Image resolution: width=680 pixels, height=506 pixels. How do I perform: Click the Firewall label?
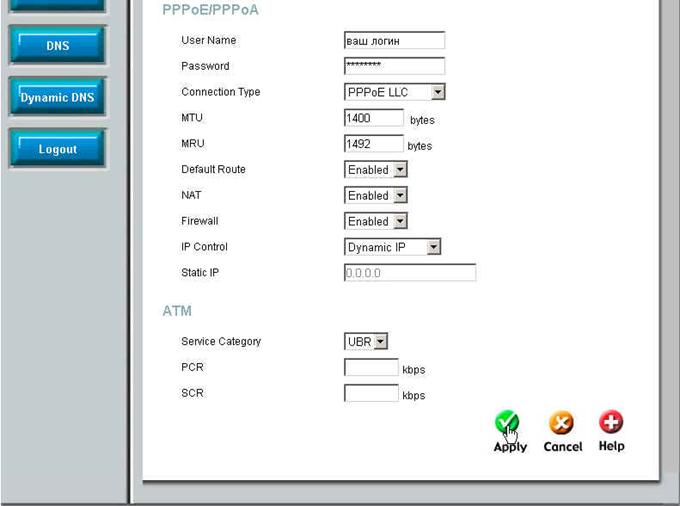pyautogui.click(x=199, y=221)
